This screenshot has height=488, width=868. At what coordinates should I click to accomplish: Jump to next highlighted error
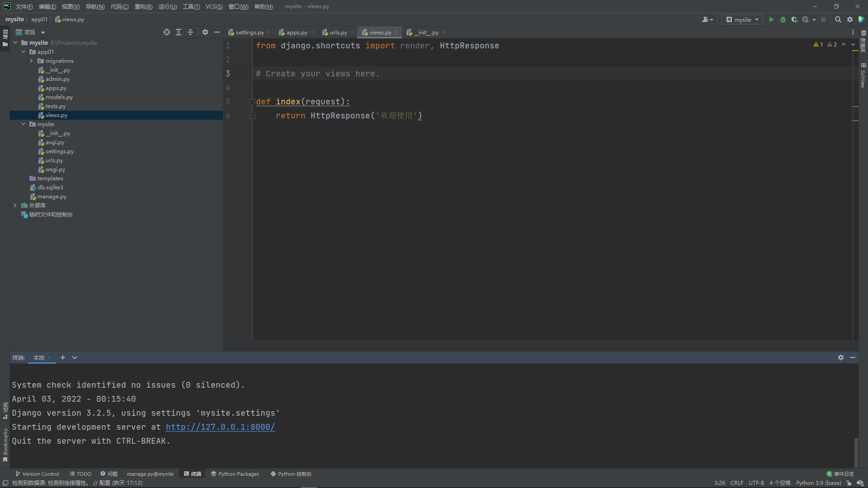[x=853, y=44]
